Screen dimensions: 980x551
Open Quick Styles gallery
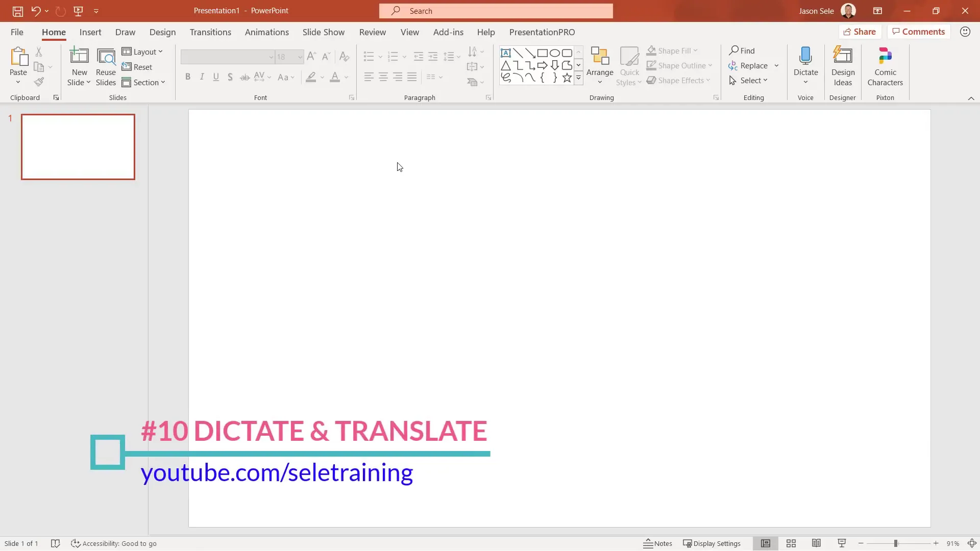[629, 65]
